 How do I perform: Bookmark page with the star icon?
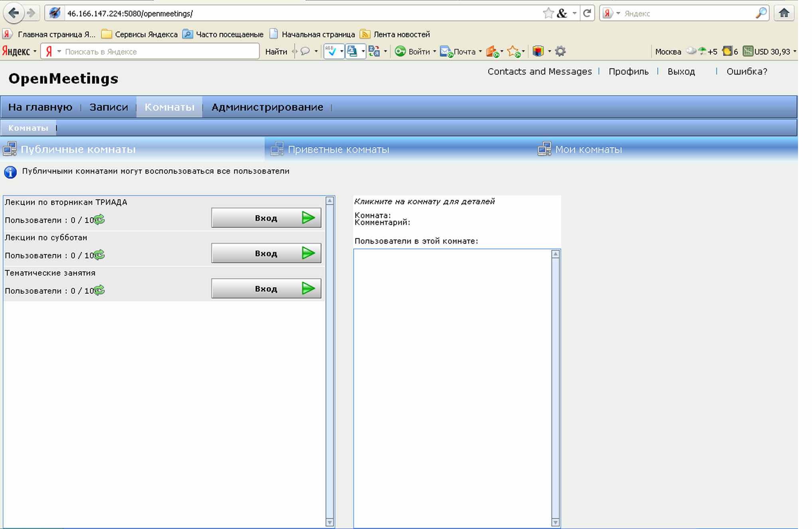coord(549,13)
